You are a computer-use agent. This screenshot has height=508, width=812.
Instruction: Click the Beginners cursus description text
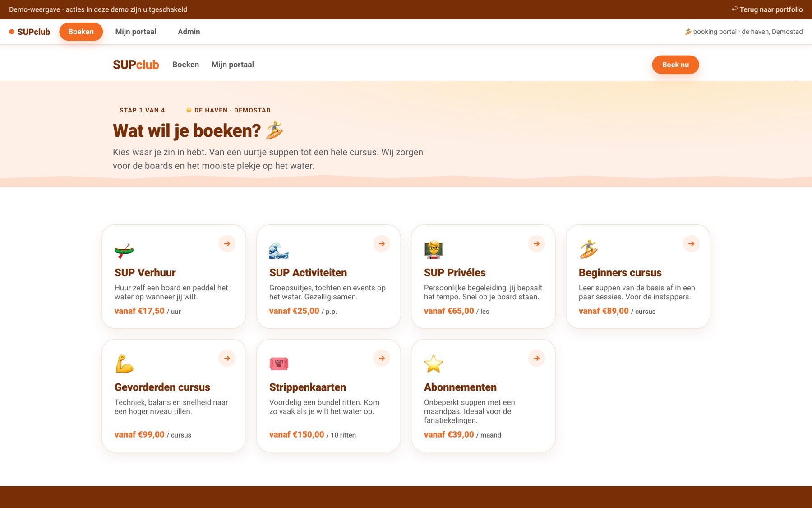coord(637,293)
